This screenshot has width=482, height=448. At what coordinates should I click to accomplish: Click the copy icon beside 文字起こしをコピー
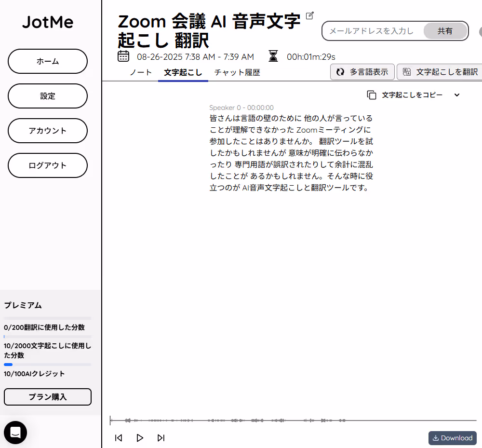point(372,95)
